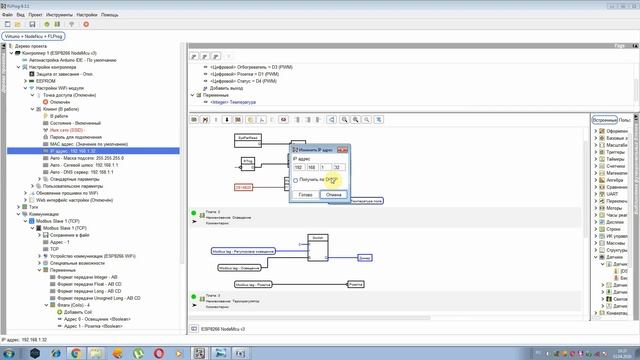This screenshot has width=640, height=360.
Task: Click the rightmost blue icon in canvas toolbar
Action: tap(379, 120)
